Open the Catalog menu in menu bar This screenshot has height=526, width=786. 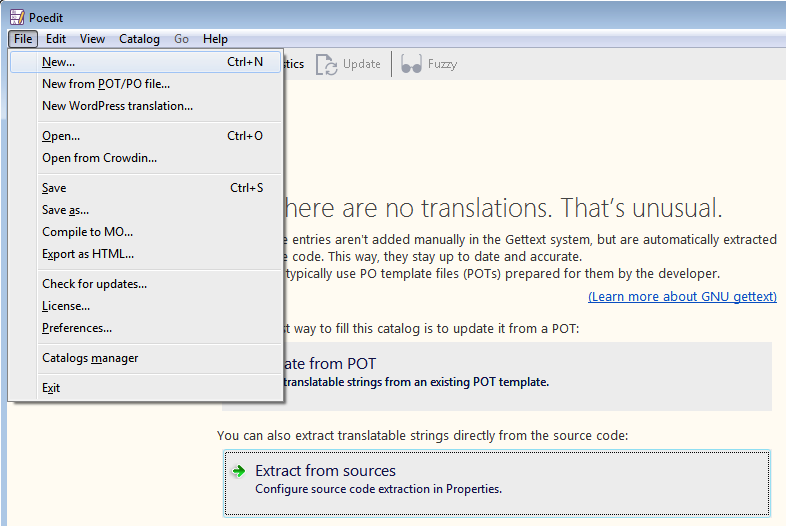[139, 39]
